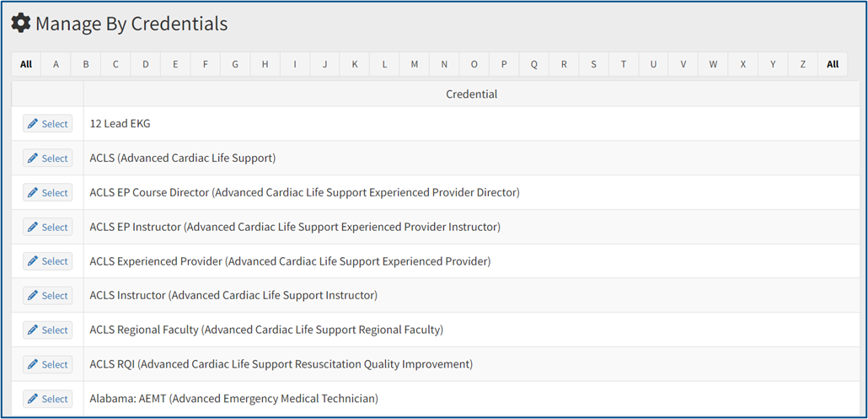The height and width of the screenshot is (419, 868).
Task: Click pencil icon for ACLS EP Course Director
Action: [x=33, y=192]
